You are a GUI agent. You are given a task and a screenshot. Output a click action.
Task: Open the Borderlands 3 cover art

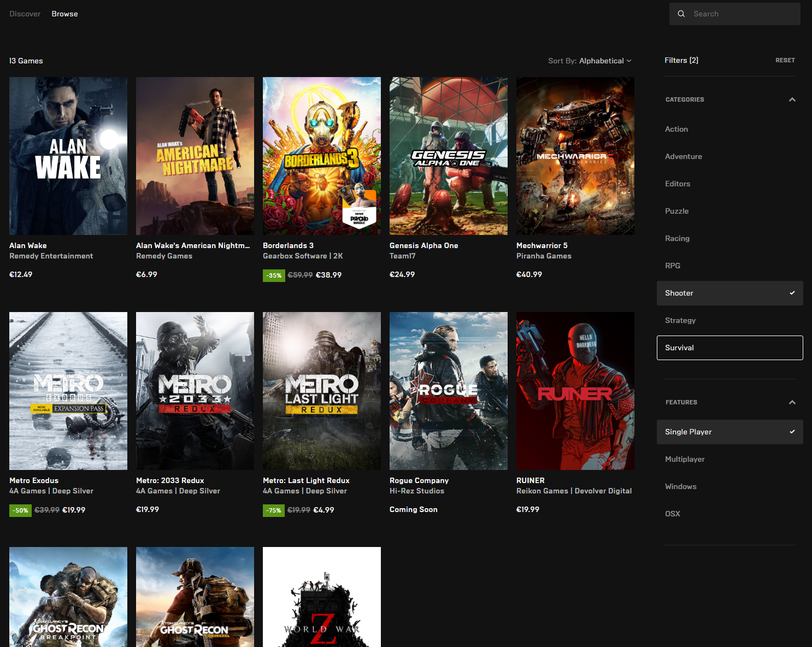coord(322,156)
